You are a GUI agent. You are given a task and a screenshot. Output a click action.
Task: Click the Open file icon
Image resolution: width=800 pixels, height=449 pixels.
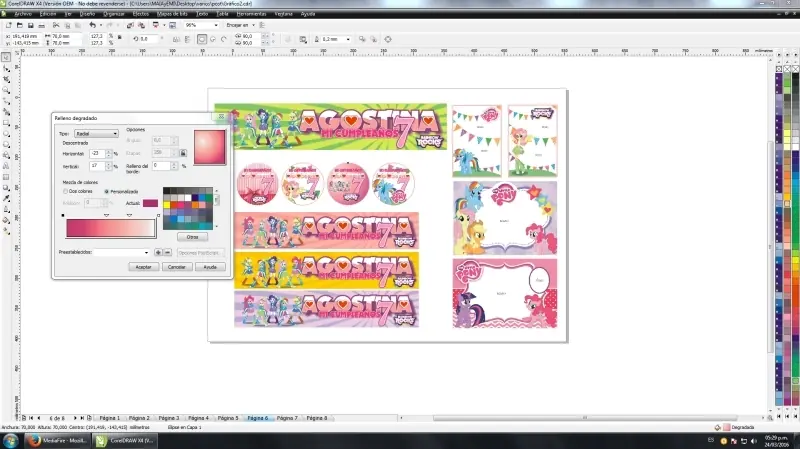pyautogui.click(x=19, y=25)
